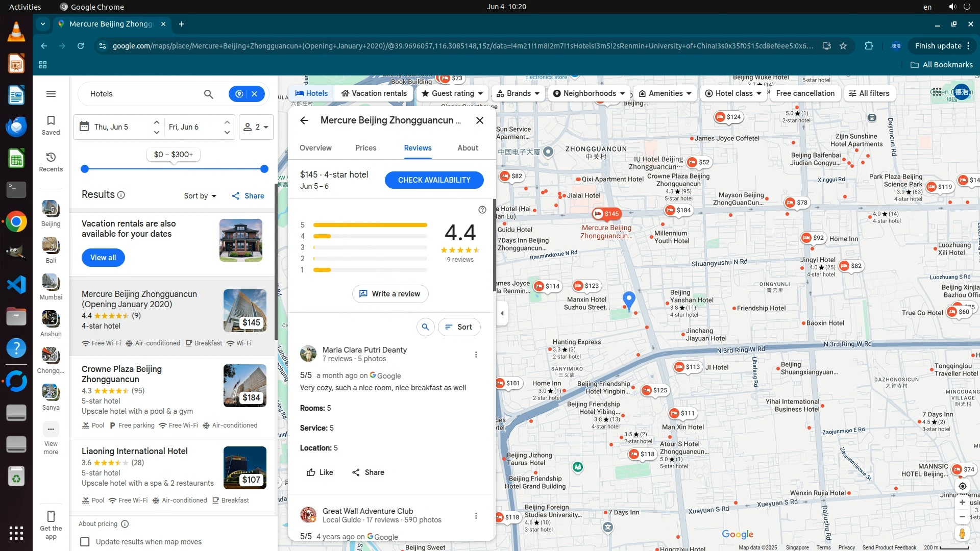Open the Sort by dropdown
The width and height of the screenshot is (980, 551).
click(x=200, y=196)
